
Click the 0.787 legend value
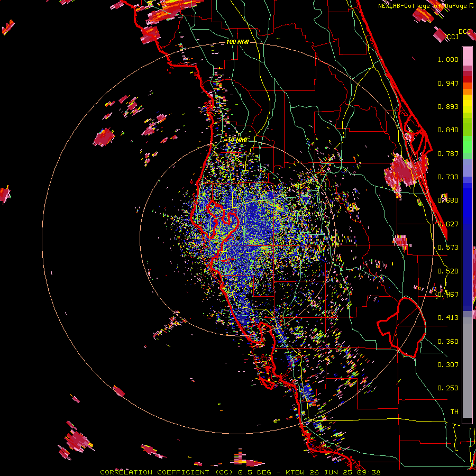coord(448,153)
